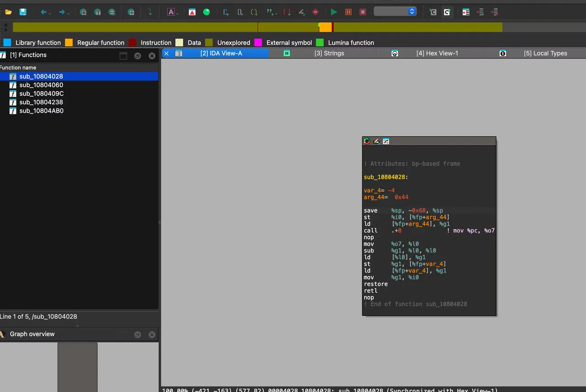Select function sub_10804AB0
586x392 pixels.
point(79,111)
